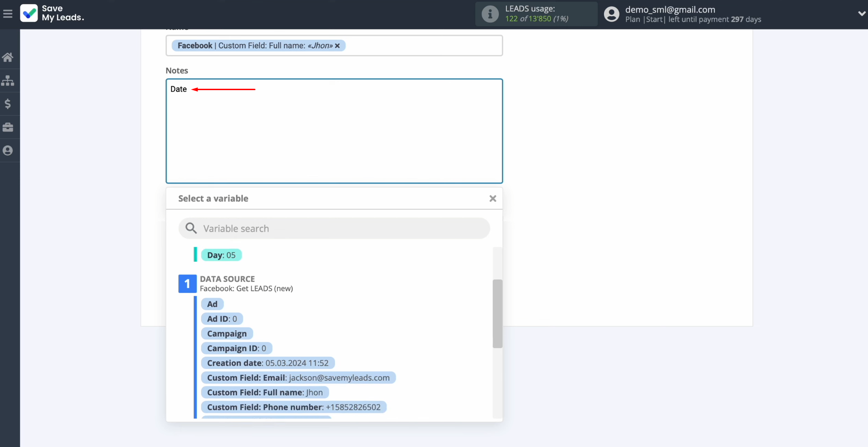Click the variable search magnifier icon
The width and height of the screenshot is (868, 447).
tap(191, 228)
